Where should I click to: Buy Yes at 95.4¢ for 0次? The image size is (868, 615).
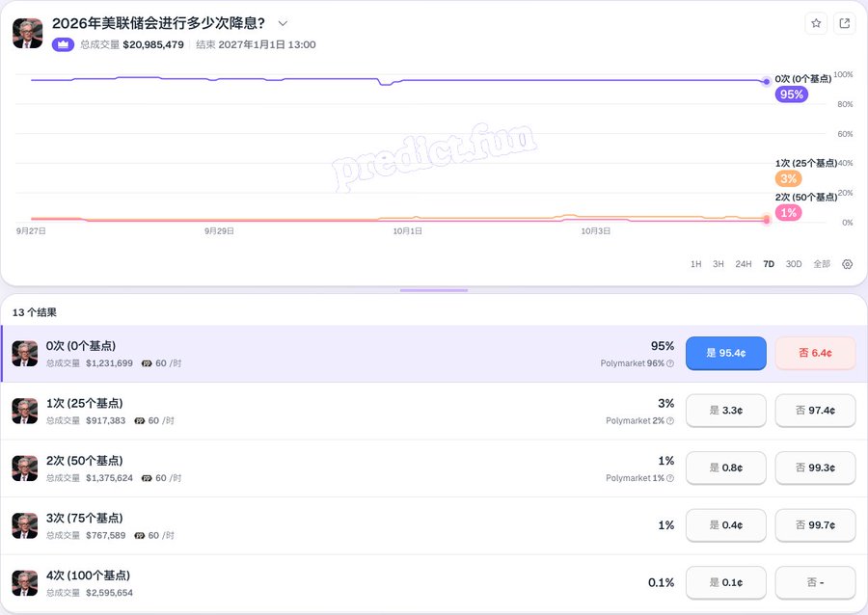(x=726, y=353)
